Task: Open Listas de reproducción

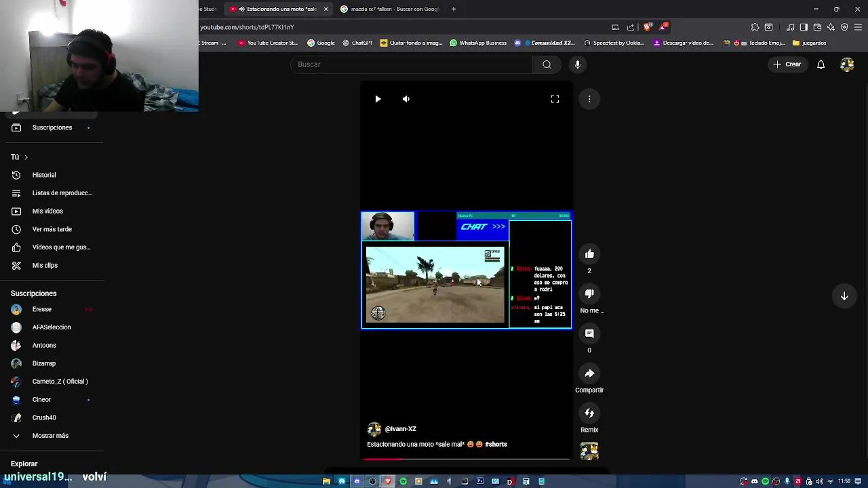Action: (x=52, y=193)
